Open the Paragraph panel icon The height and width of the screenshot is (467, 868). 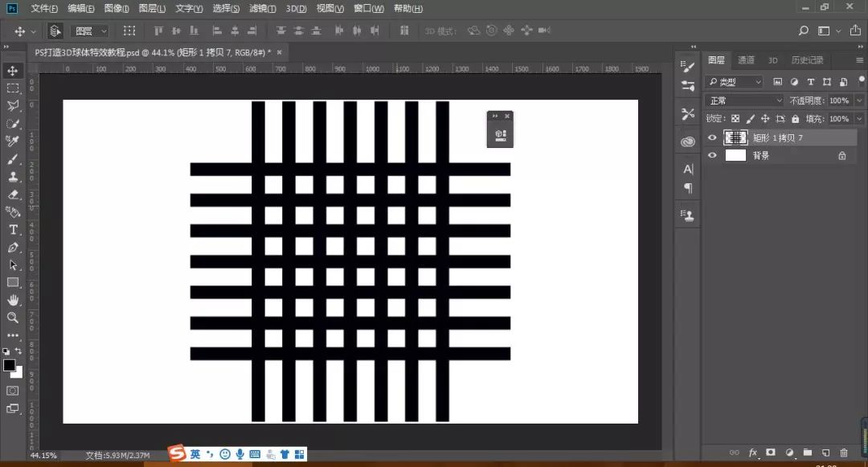(687, 186)
